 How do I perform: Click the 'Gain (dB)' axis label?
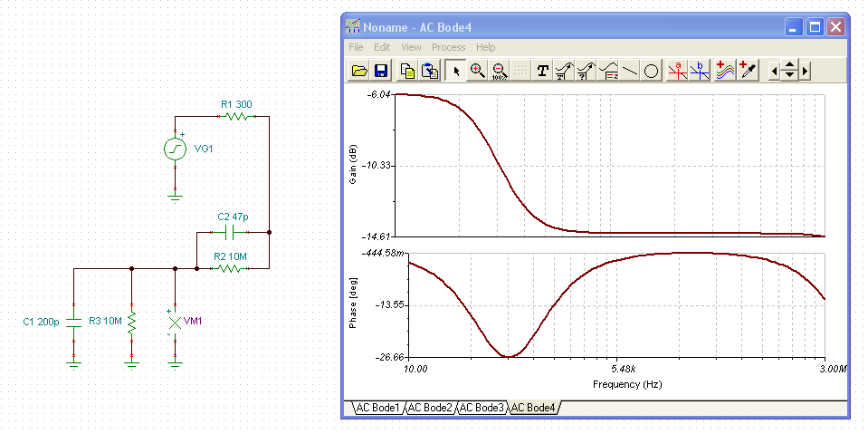[354, 165]
